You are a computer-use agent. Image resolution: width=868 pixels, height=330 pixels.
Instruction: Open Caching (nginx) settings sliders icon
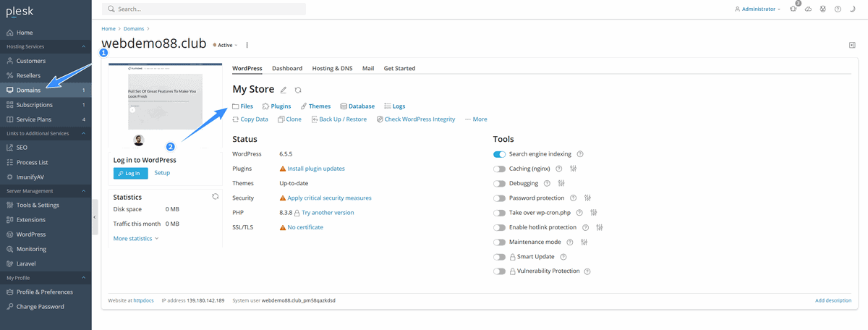[x=573, y=169]
